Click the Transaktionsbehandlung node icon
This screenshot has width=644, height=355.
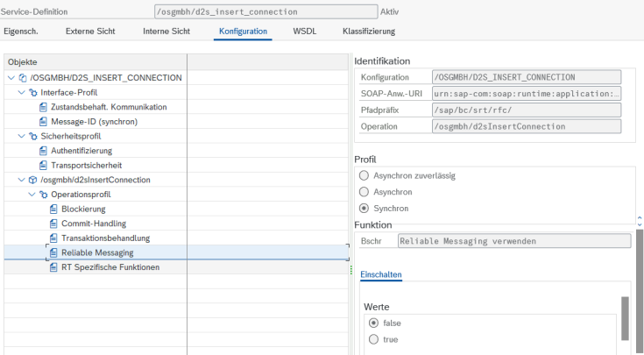[x=53, y=238]
